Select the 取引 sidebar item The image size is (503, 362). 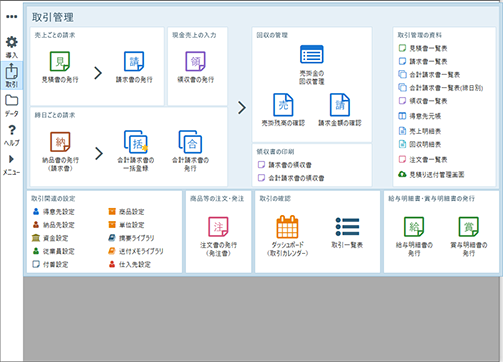tap(12, 76)
